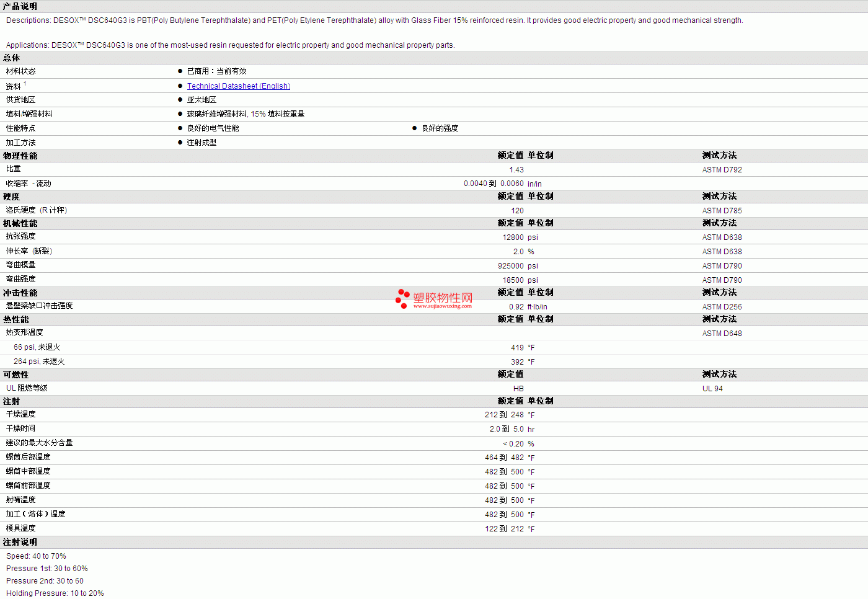Select the '总体' section header
Image resolution: width=868 pixels, height=599 pixels.
click(12, 58)
